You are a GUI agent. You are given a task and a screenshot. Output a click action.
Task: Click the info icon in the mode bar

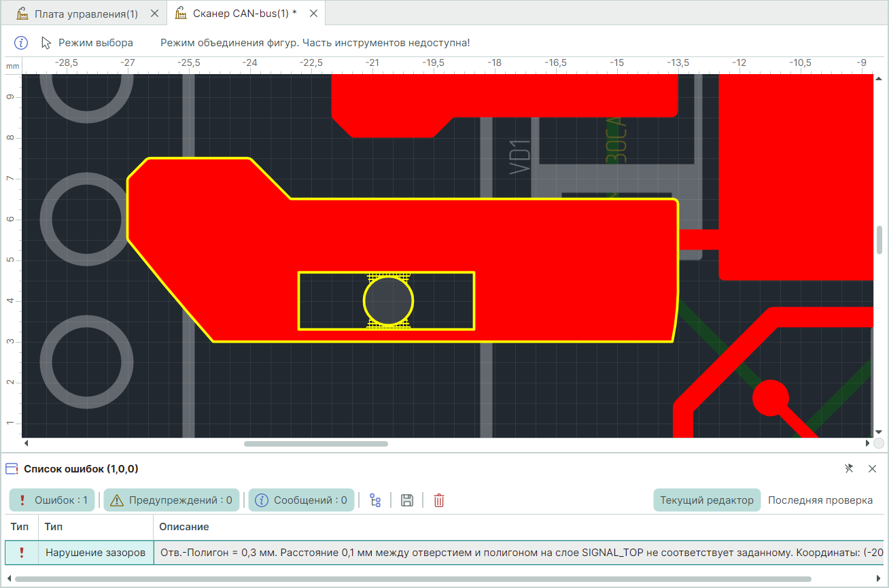[21, 43]
